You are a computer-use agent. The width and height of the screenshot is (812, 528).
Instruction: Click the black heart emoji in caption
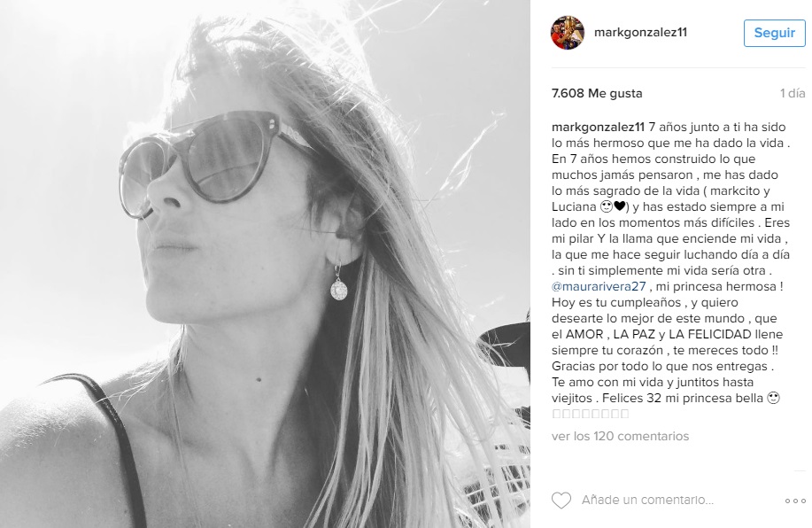[x=619, y=206]
